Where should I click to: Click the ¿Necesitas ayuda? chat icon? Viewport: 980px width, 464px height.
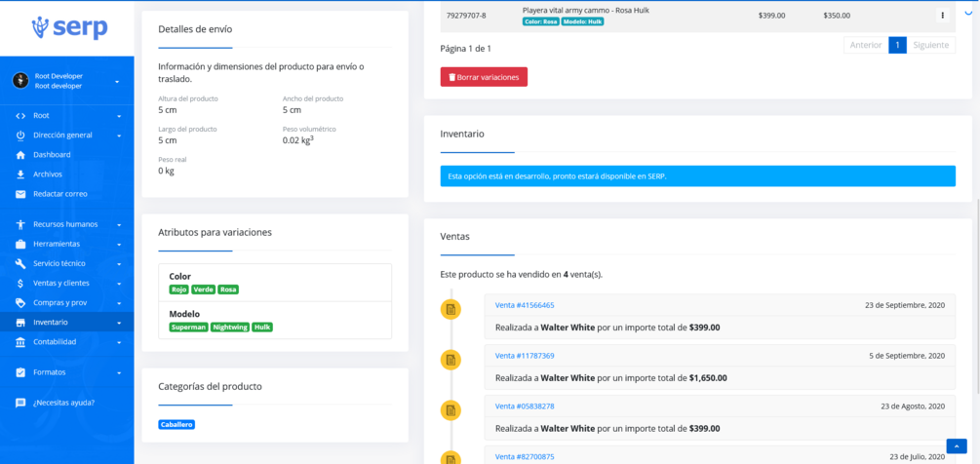(x=20, y=403)
